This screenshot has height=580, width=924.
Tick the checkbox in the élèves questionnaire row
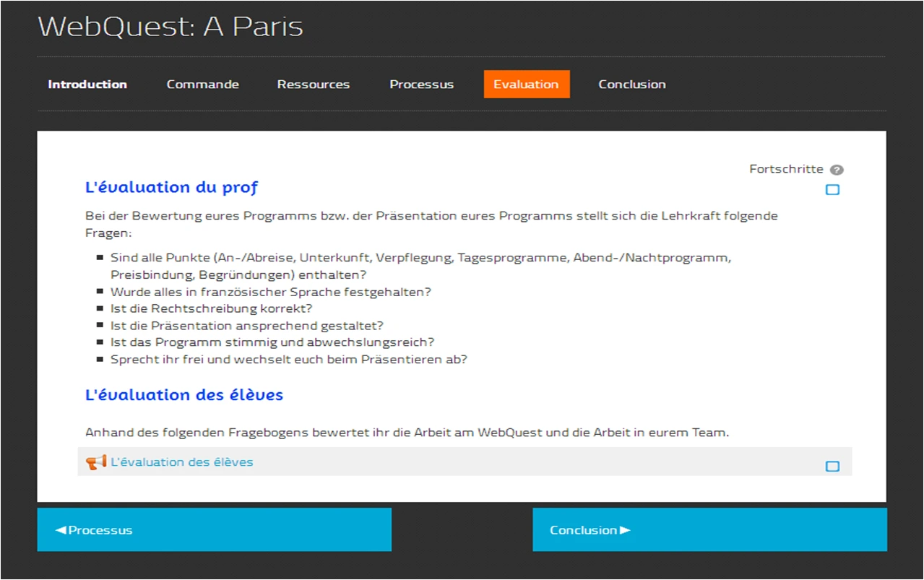[x=832, y=467]
